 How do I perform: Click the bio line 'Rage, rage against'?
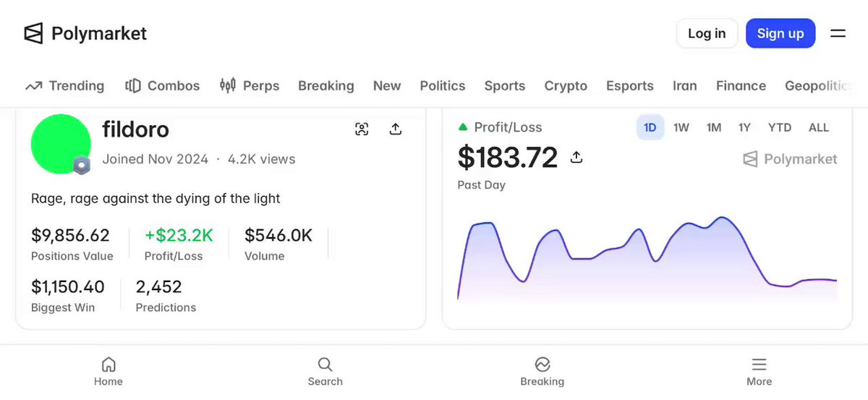[156, 198]
